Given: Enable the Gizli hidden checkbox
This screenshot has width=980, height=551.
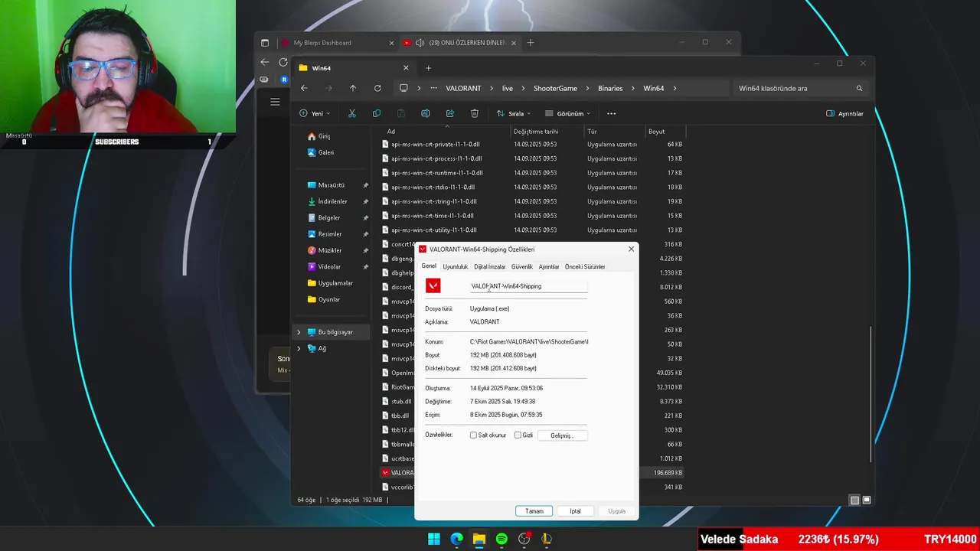Looking at the screenshot, I should 518,435.
